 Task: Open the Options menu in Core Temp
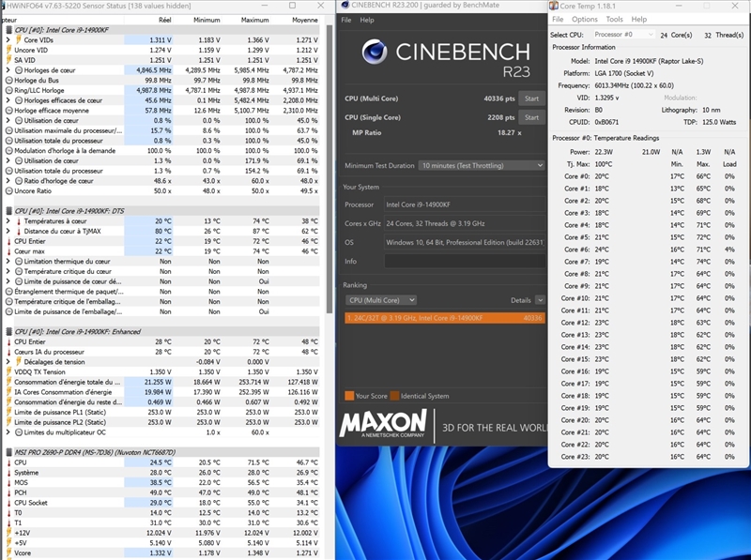584,19
